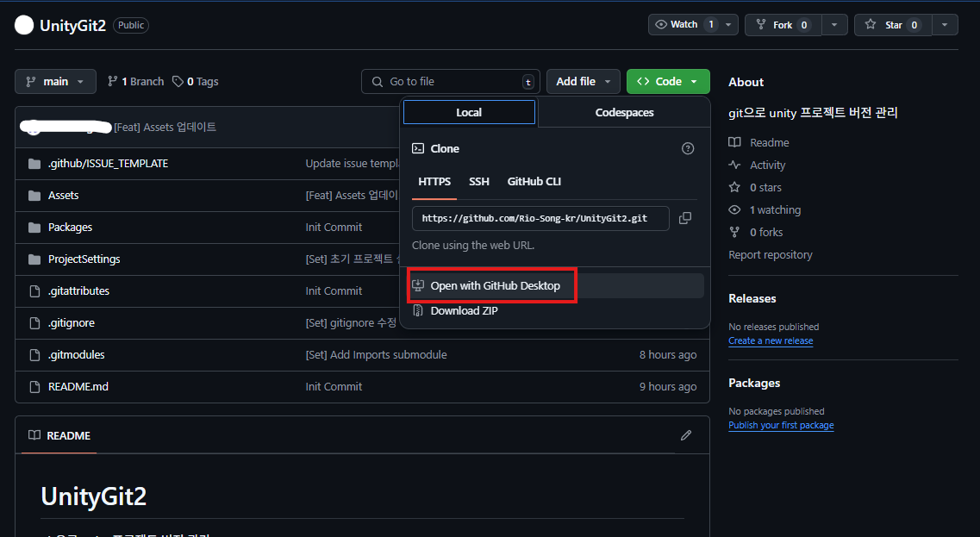
Task: Open the UnityGit2 repository title link
Action: [x=72, y=26]
